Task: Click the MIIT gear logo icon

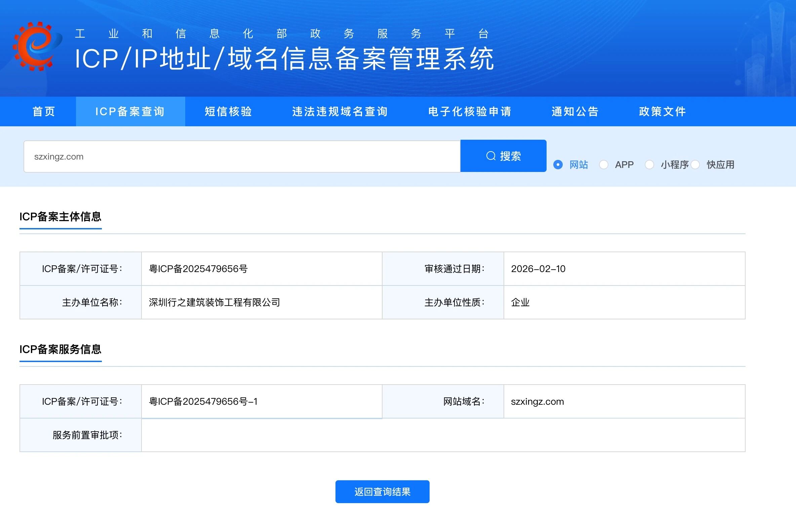Action: click(37, 46)
